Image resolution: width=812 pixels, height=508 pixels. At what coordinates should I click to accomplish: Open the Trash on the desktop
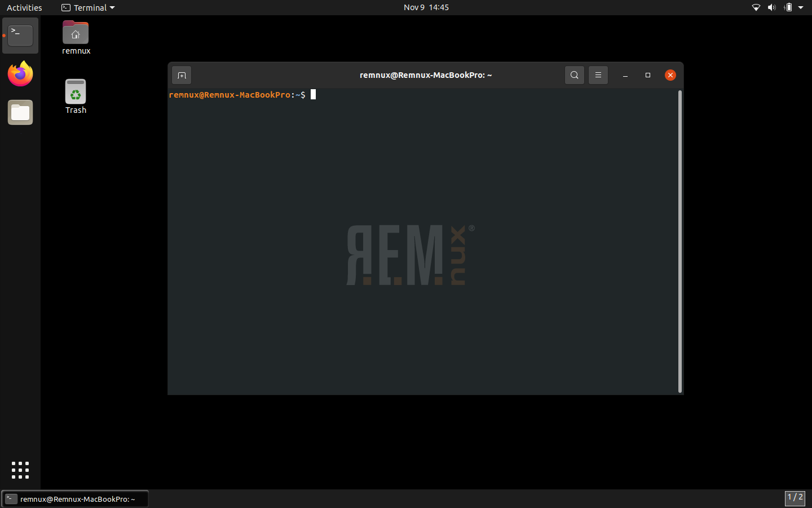point(76,90)
